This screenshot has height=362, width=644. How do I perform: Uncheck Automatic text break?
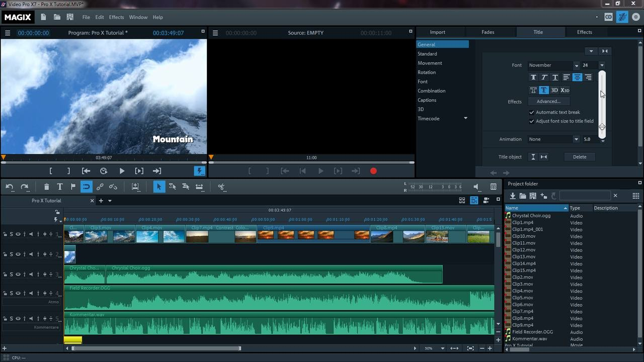click(531, 112)
